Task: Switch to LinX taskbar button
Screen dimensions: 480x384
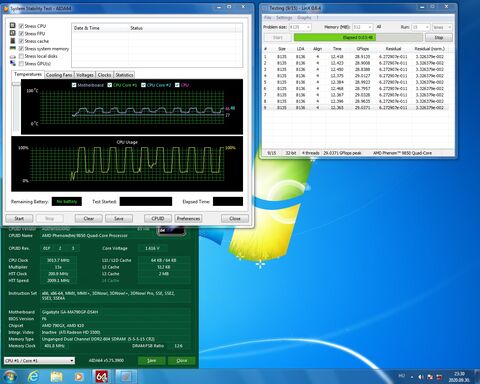Action: [125, 377]
